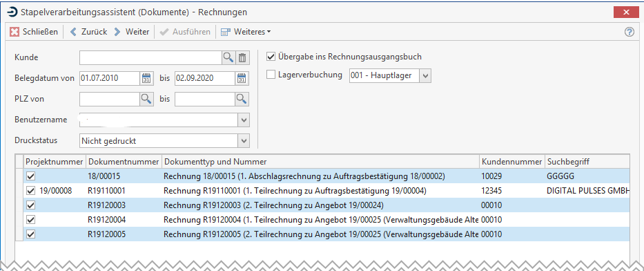The image size is (644, 271).
Task: Click the application logo icon in title bar
Action: (12, 12)
